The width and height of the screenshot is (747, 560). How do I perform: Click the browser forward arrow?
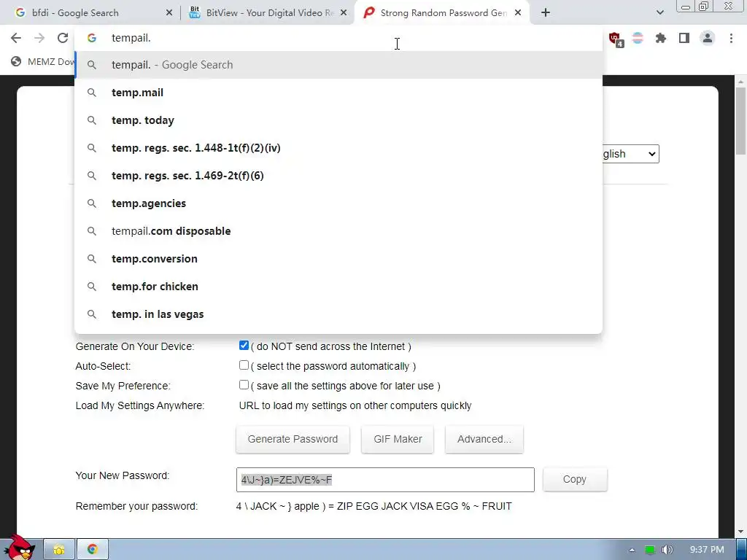coord(39,38)
